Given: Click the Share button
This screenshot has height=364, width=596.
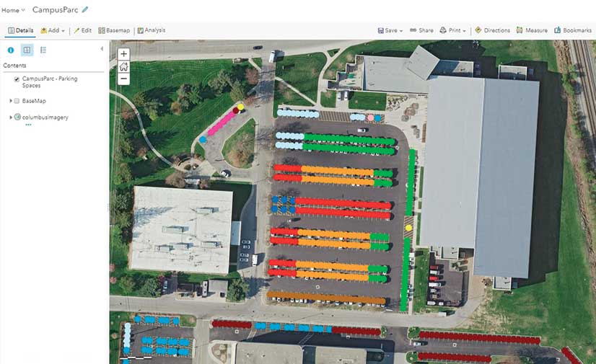Looking at the screenshot, I should click(421, 30).
